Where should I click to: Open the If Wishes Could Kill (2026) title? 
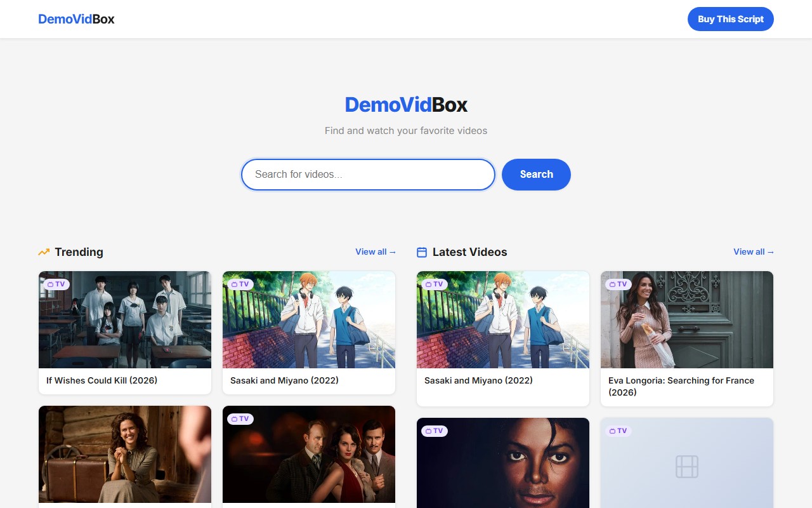coord(101,380)
